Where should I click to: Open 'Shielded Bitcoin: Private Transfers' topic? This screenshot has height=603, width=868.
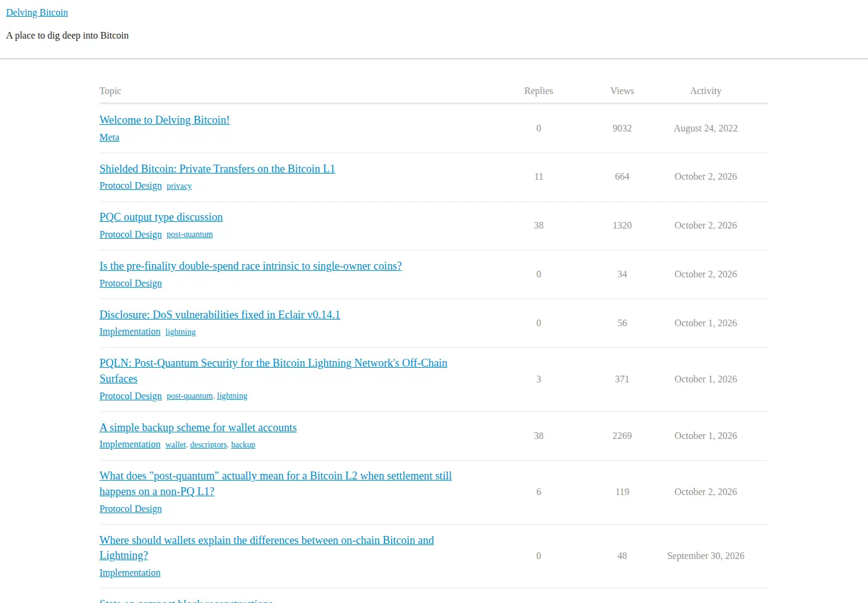pyautogui.click(x=217, y=169)
